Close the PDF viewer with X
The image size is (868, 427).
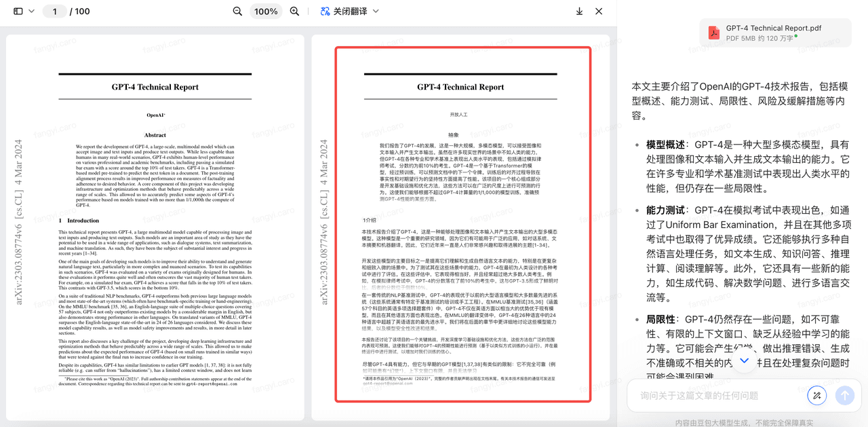(599, 12)
